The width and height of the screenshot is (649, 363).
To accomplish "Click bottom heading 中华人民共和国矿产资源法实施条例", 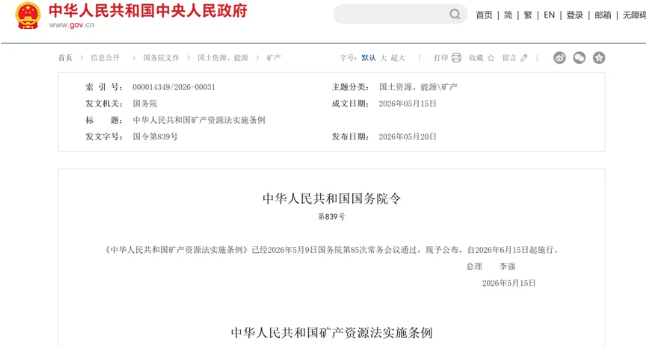I will 332,333.
